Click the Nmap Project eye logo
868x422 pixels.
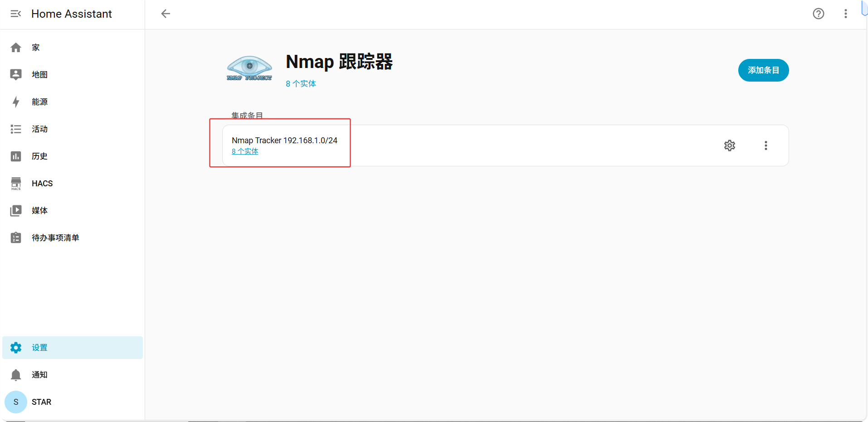249,68
